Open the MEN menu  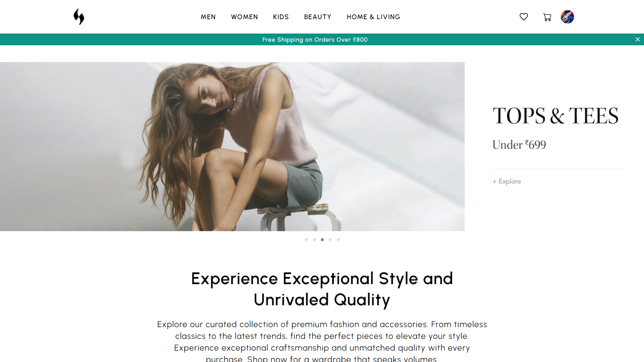tap(208, 17)
